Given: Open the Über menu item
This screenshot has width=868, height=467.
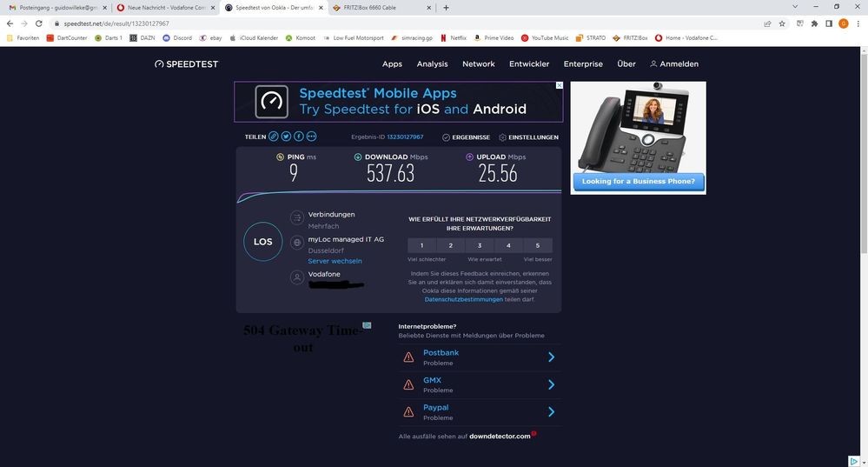Looking at the screenshot, I should (x=626, y=64).
